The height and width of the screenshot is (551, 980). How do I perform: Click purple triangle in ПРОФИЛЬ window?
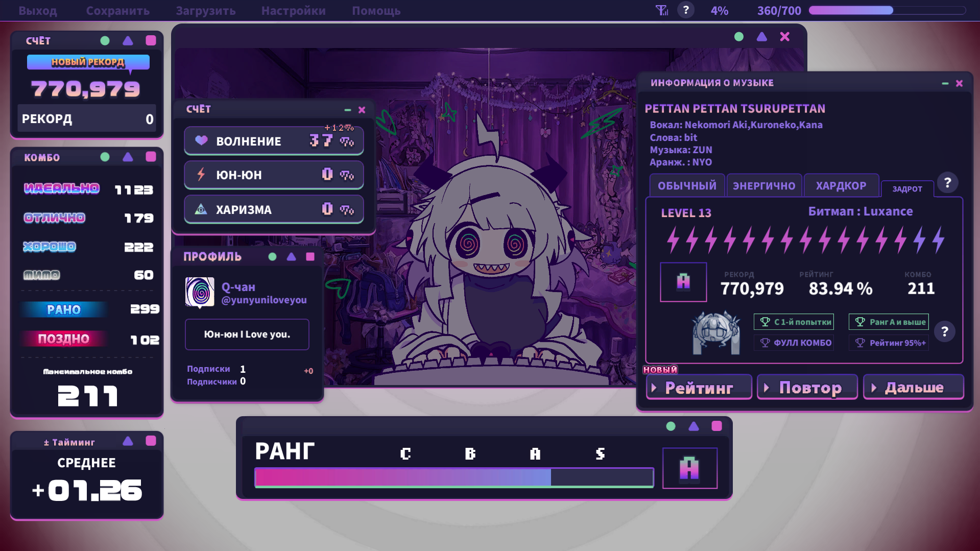(x=291, y=256)
